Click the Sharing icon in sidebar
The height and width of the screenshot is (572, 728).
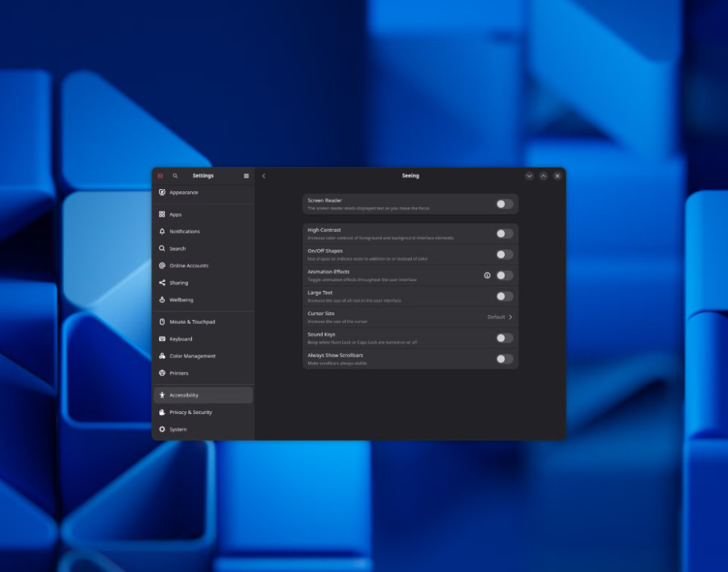(x=162, y=282)
